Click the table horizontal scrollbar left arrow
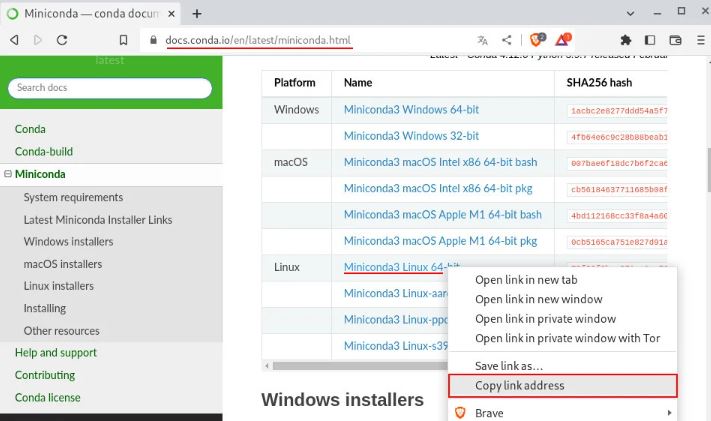 tap(267, 365)
